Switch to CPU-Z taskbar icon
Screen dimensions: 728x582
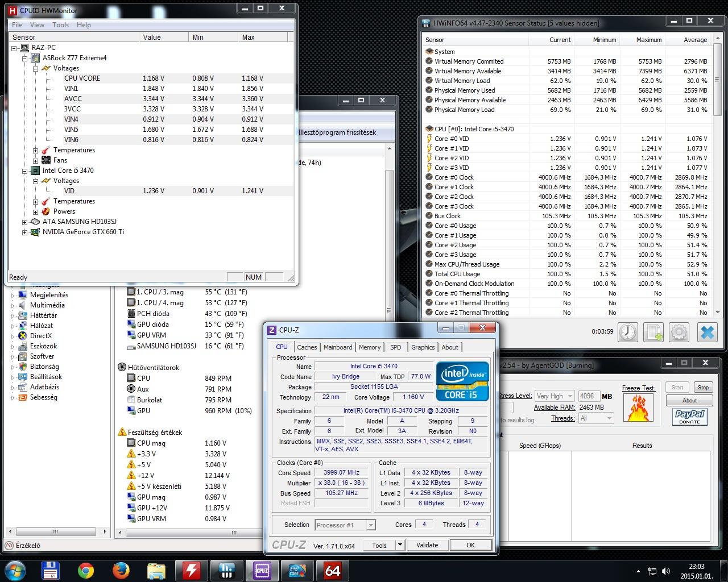[x=262, y=570]
